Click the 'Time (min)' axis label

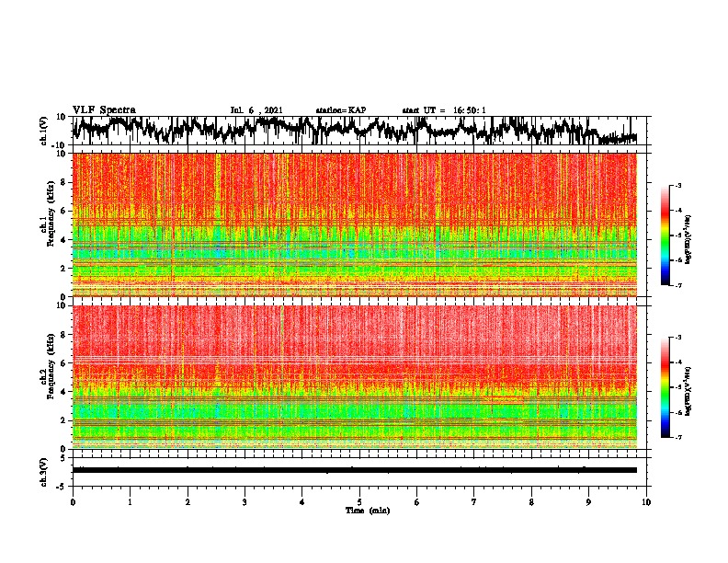(368, 511)
